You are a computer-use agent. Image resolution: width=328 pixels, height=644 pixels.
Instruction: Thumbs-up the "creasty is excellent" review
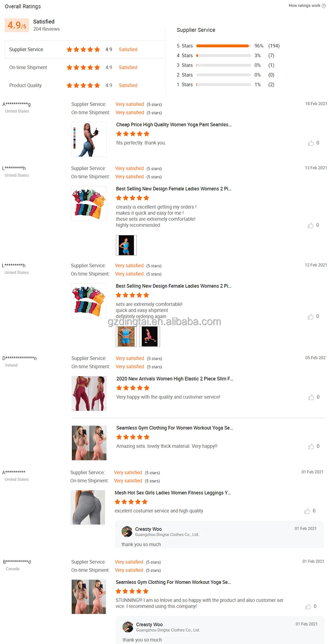311,226
